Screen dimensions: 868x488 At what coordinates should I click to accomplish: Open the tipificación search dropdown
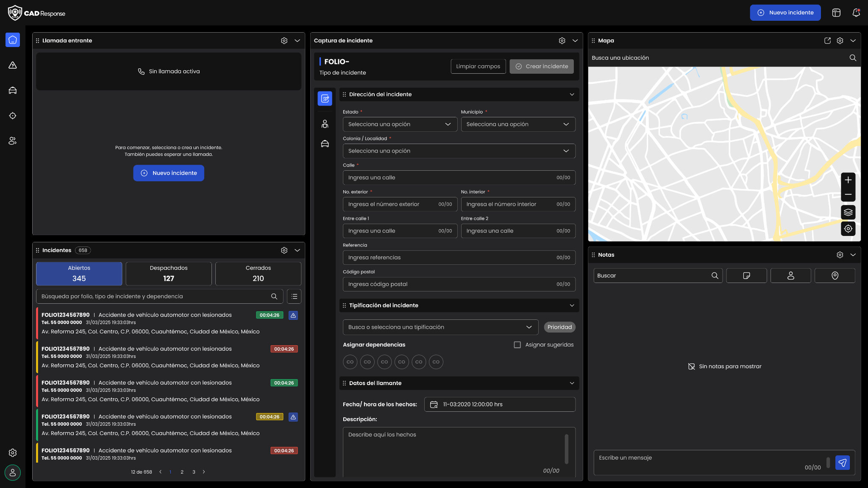(x=440, y=327)
